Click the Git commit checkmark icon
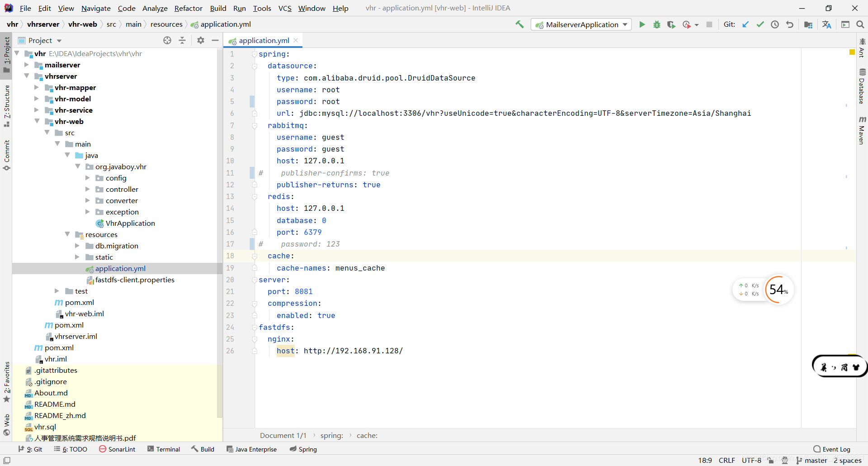This screenshot has width=868, height=466. click(x=760, y=24)
